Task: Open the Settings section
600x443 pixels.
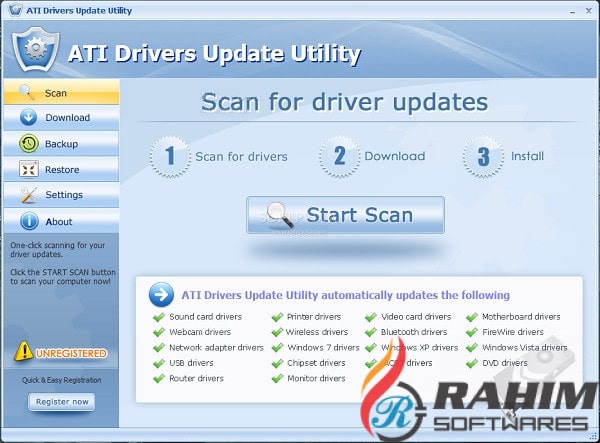Action: click(61, 195)
